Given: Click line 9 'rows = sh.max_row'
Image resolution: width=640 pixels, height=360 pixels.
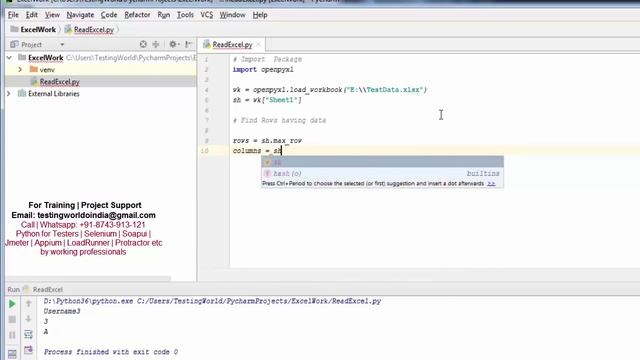Looking at the screenshot, I should (x=267, y=140).
